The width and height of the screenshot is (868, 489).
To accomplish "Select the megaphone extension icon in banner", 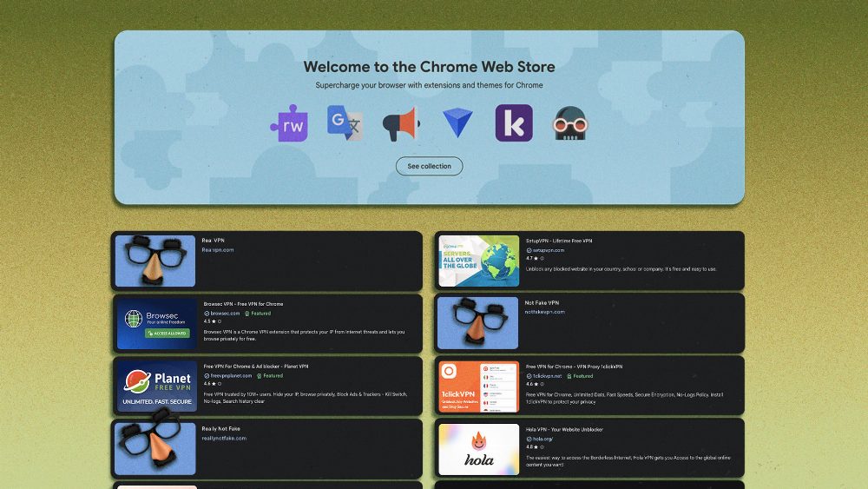I will pyautogui.click(x=401, y=124).
